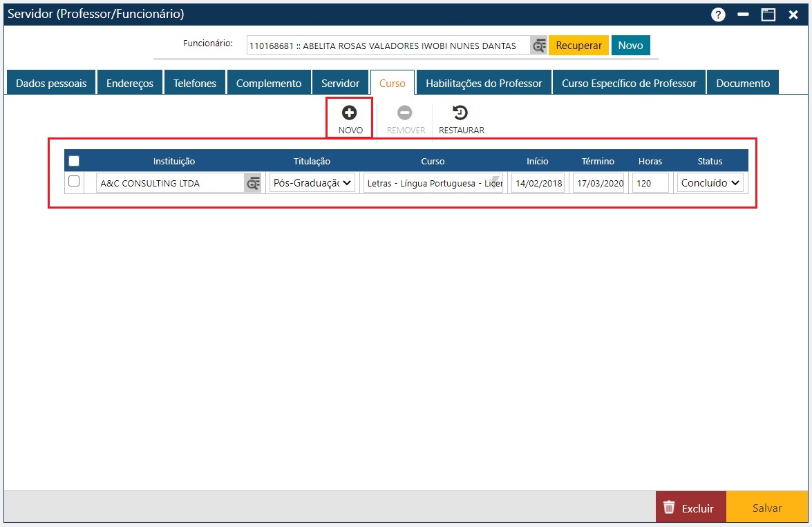The image size is (812, 527).
Task: Click the Início date field
Action: click(x=538, y=183)
